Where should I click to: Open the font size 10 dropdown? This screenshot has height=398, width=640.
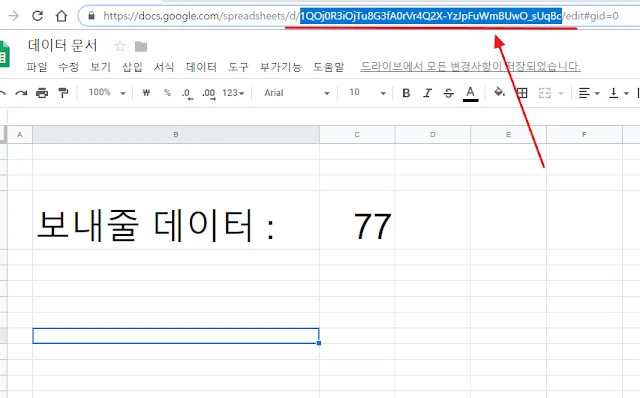click(367, 93)
